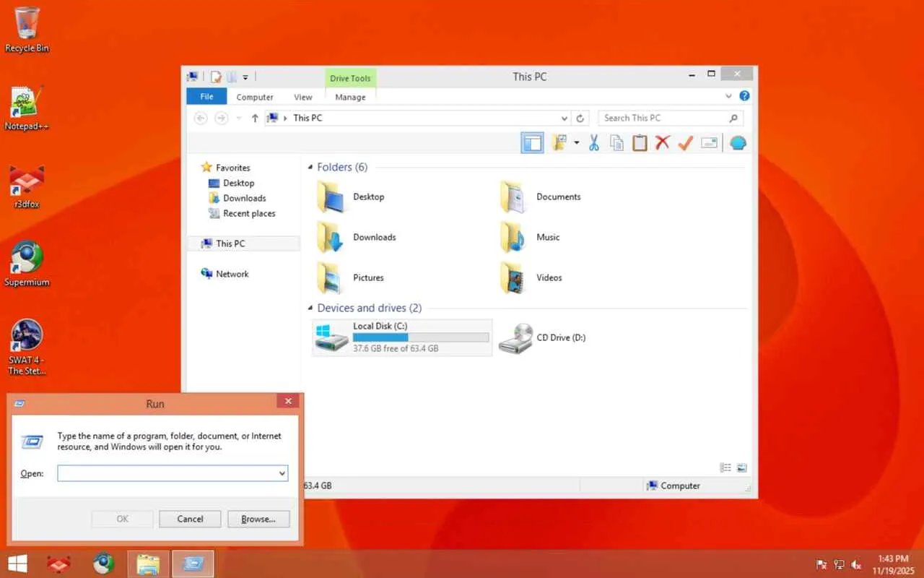Image resolution: width=924 pixels, height=578 pixels.
Task: Select the Recycle Bin desktop icon
Action: click(x=27, y=30)
